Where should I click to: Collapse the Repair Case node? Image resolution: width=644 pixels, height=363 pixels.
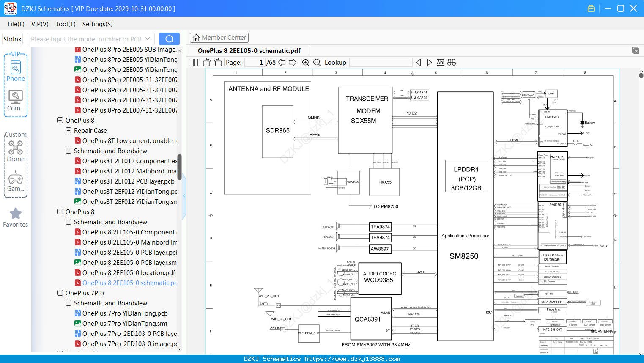69,131
